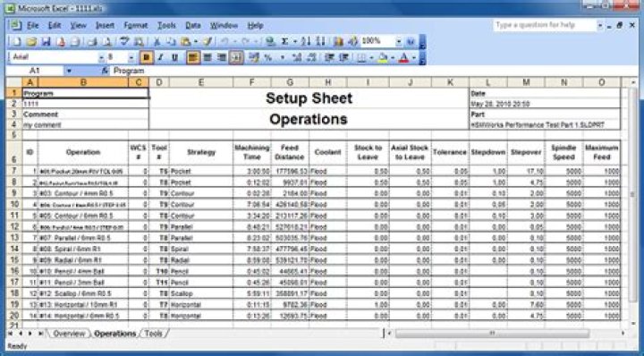644x356 pixels.
Task: Click the horizontal scrollbar thumb
Action: tap(492, 334)
